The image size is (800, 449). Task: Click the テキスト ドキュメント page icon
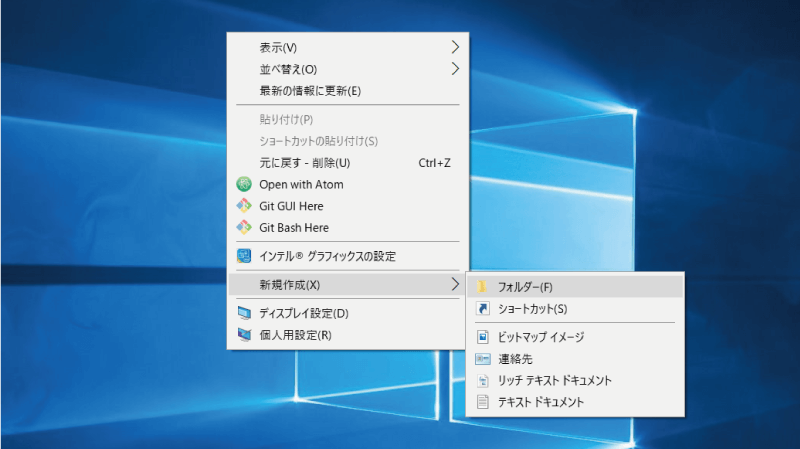483,402
